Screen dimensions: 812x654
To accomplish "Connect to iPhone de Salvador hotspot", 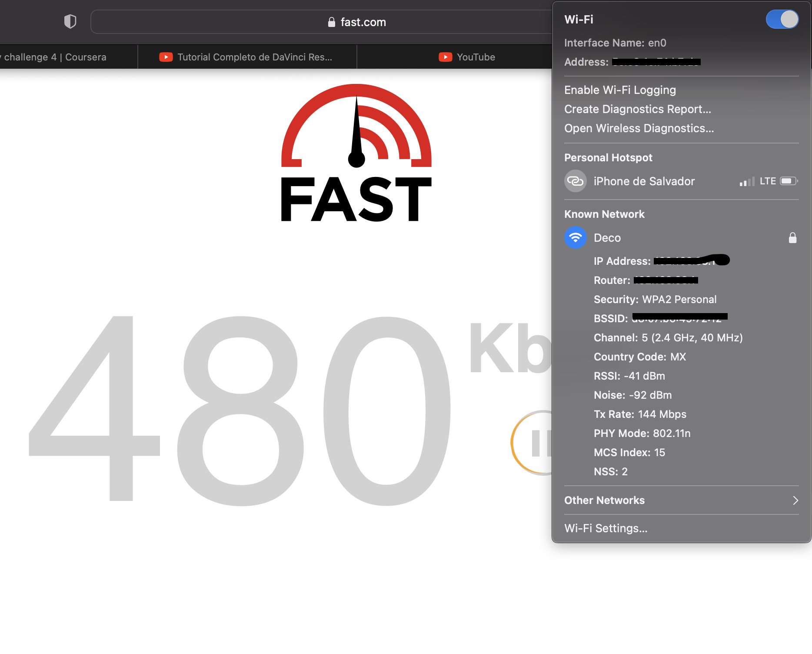I will click(681, 181).
